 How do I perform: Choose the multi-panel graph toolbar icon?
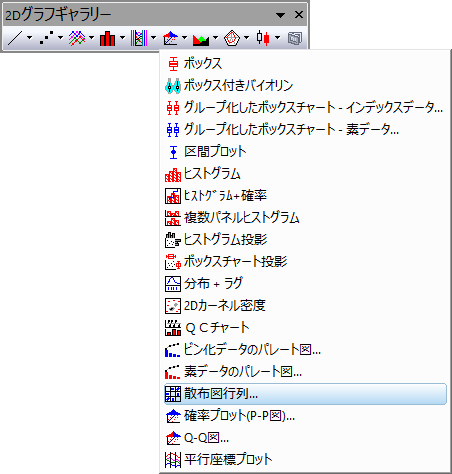[139, 38]
